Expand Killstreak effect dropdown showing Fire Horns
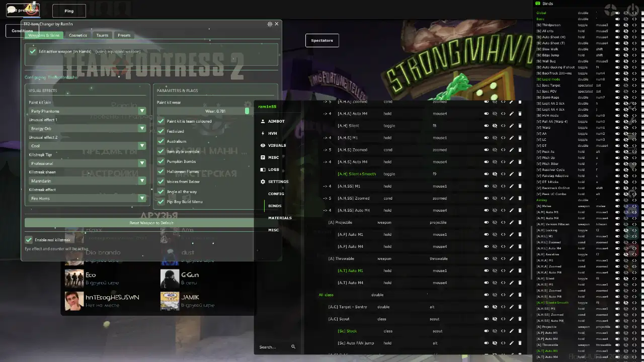Viewport: 644px width, 362px height. click(x=88, y=199)
